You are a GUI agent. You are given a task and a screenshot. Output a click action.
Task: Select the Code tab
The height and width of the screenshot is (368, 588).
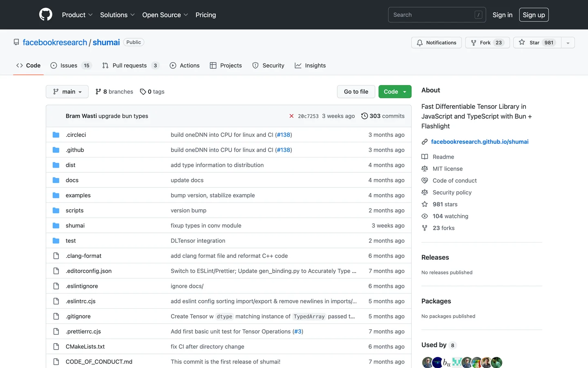(x=29, y=65)
